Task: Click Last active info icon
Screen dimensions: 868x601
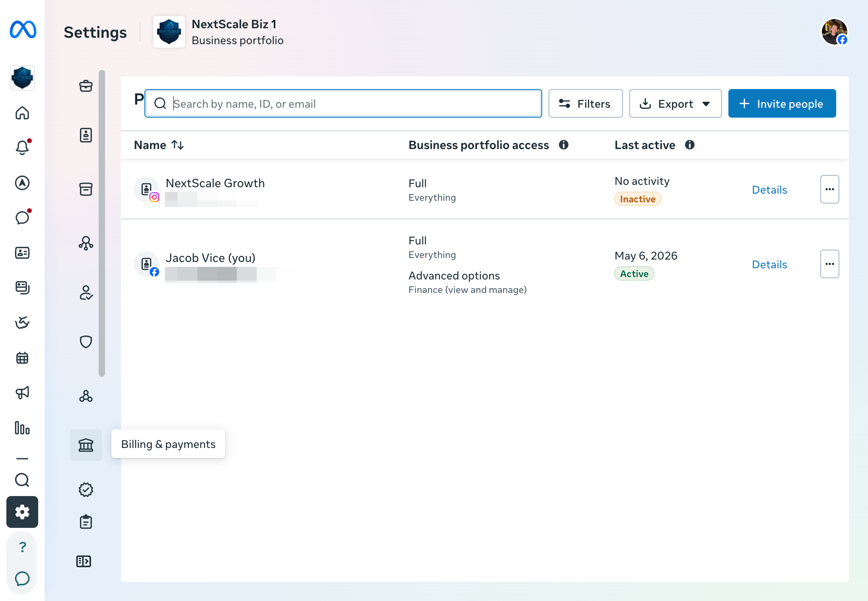Action: [690, 145]
